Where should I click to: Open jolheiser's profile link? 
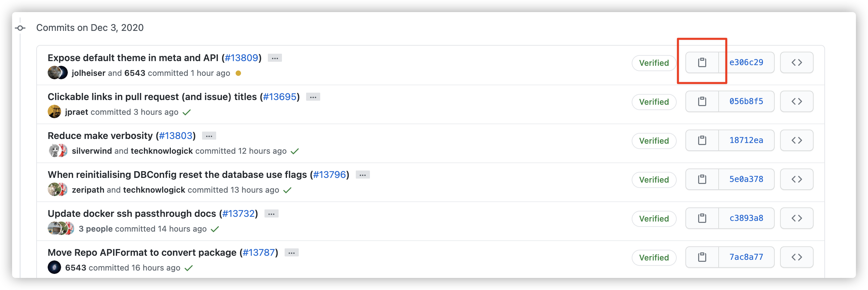88,73
